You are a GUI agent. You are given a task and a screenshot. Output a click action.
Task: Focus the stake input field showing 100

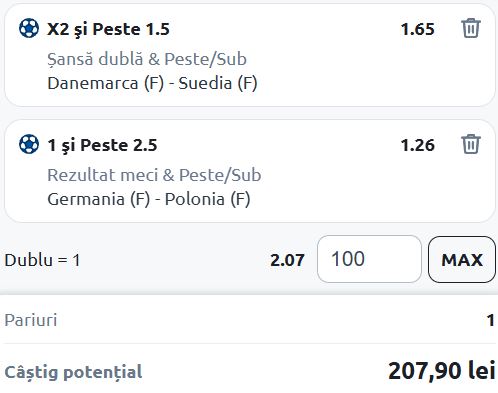click(369, 259)
